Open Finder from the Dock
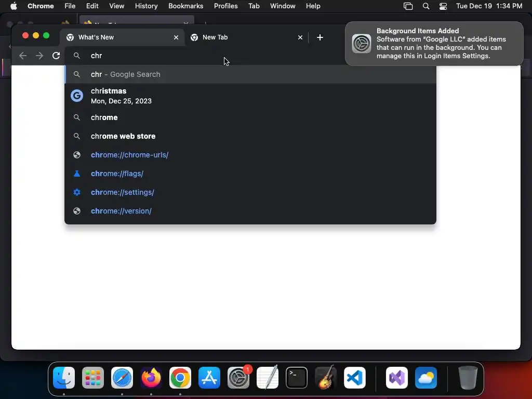This screenshot has height=399, width=532. point(64,378)
